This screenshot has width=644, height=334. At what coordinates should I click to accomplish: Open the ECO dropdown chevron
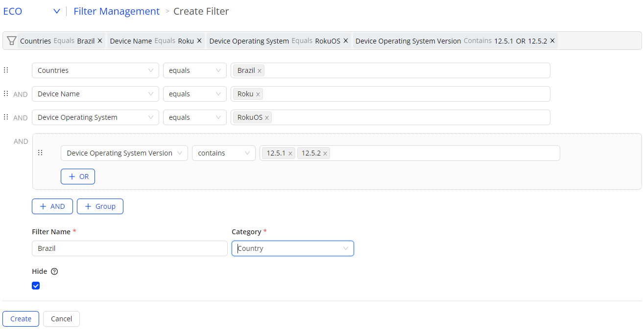[57, 11]
